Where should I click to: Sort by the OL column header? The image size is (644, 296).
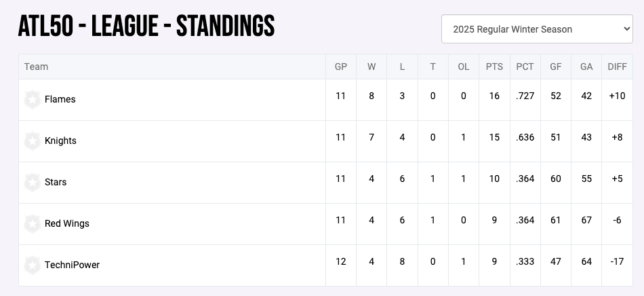pyautogui.click(x=464, y=67)
